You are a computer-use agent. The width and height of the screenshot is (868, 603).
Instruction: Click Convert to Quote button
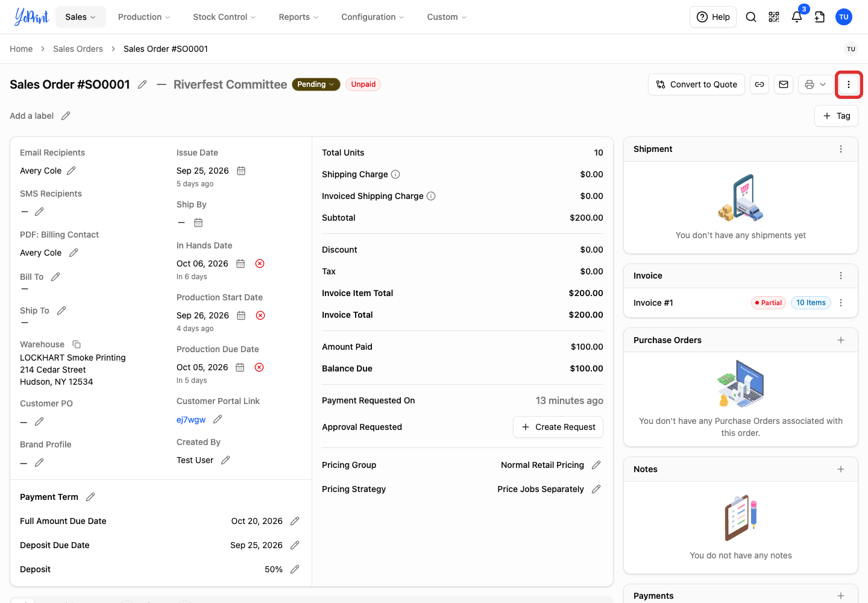point(697,84)
